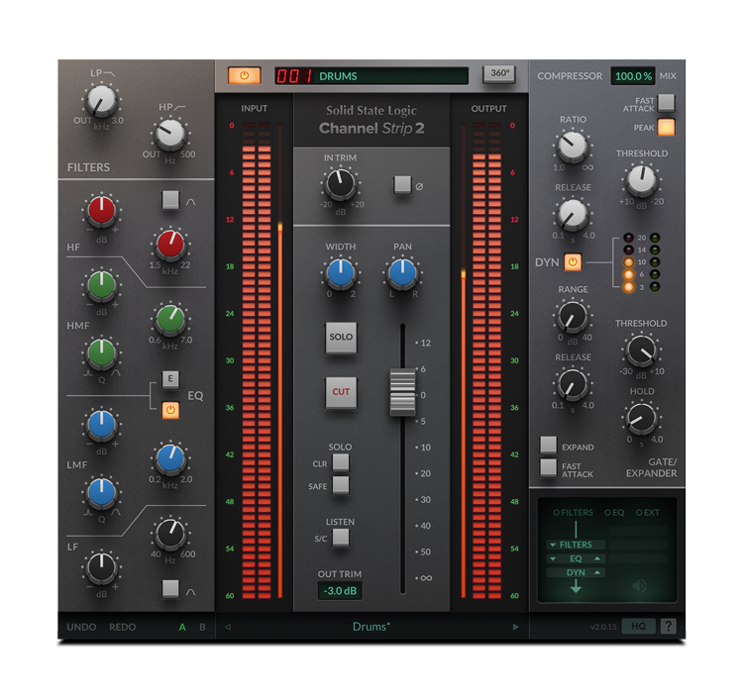Adjust the HP filter knob

[169, 135]
